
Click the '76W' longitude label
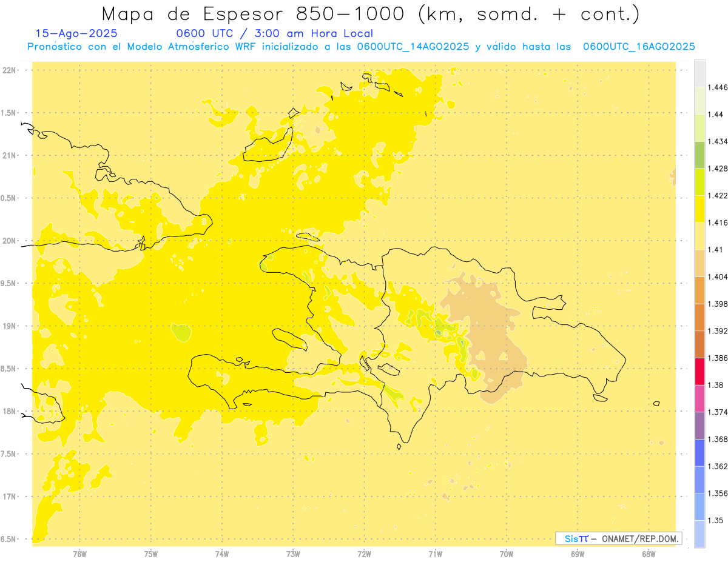(x=79, y=554)
